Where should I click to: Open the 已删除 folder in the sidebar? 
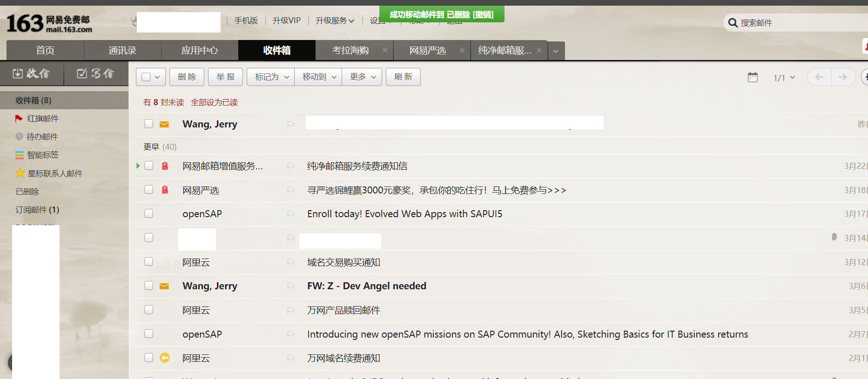pos(27,192)
